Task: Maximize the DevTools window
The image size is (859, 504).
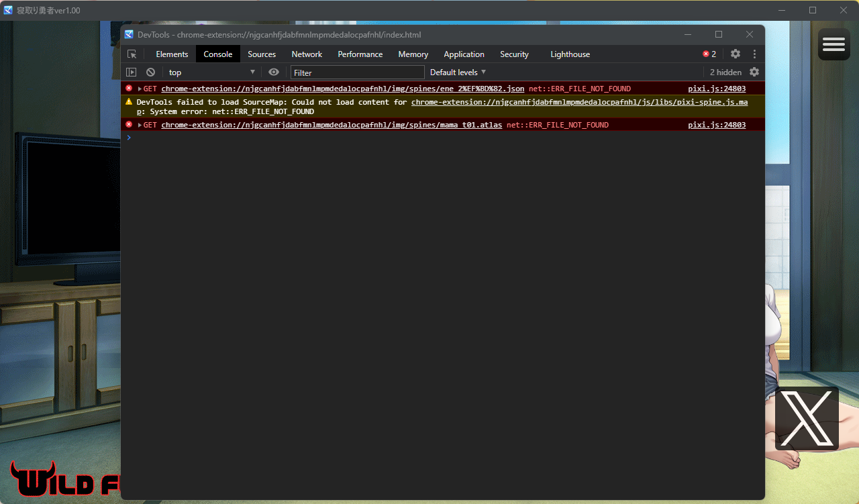Action: coord(719,34)
